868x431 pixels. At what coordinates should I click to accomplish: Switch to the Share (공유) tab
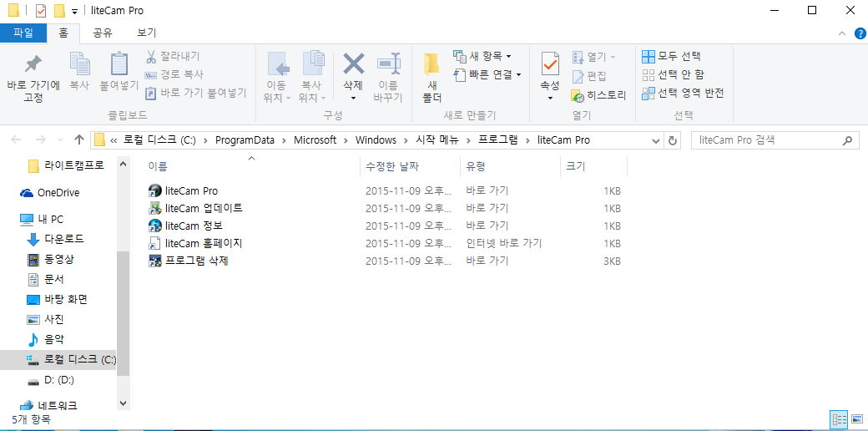point(103,33)
